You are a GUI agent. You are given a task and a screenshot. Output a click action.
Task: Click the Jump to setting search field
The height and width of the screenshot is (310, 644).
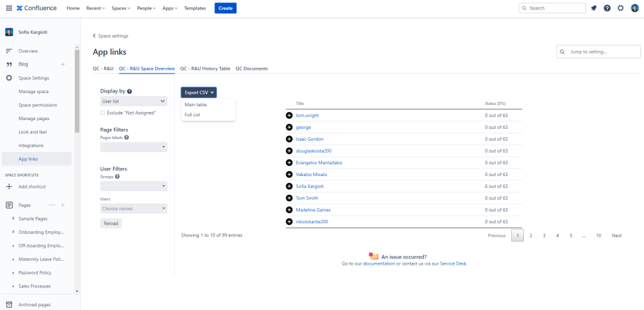tap(594, 52)
